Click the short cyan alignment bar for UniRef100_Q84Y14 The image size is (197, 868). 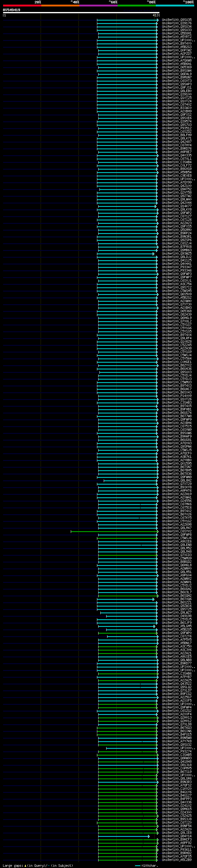click(124, 836)
